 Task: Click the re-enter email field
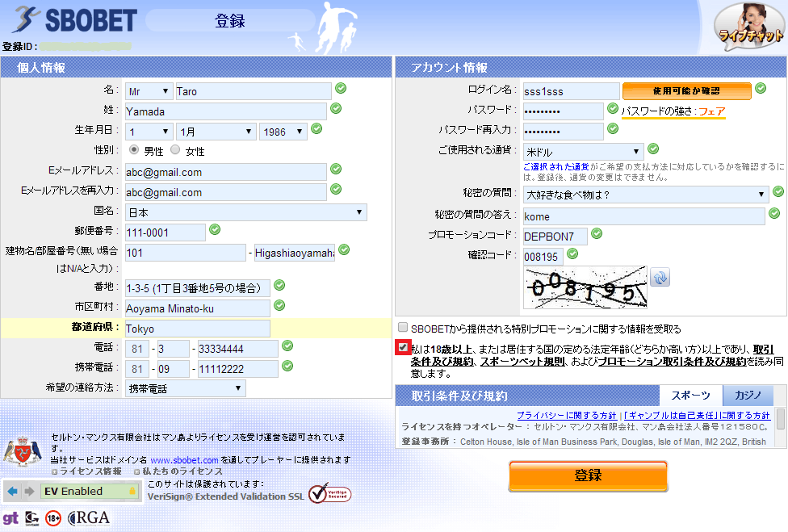(x=225, y=192)
